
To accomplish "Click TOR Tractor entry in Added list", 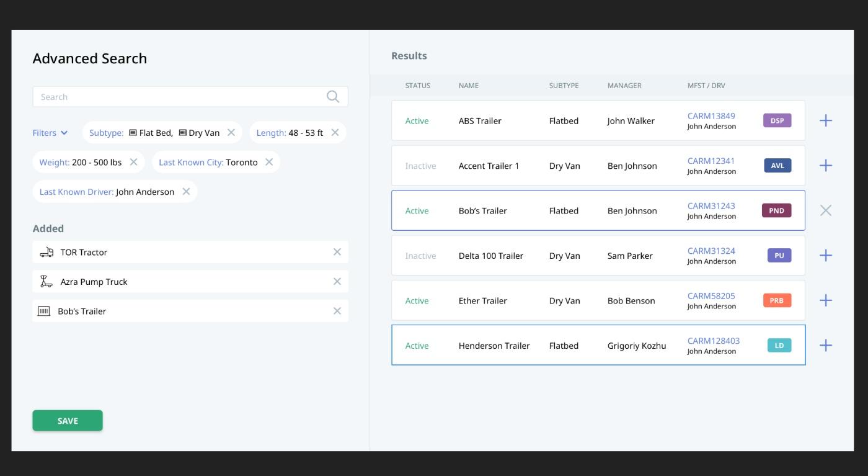I will coord(190,252).
